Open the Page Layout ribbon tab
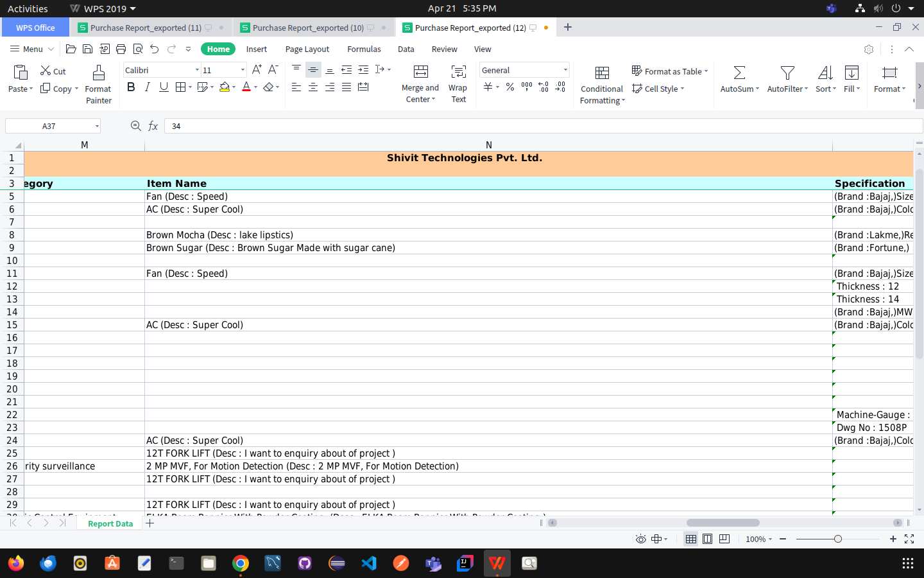The image size is (924, 578). (x=307, y=49)
